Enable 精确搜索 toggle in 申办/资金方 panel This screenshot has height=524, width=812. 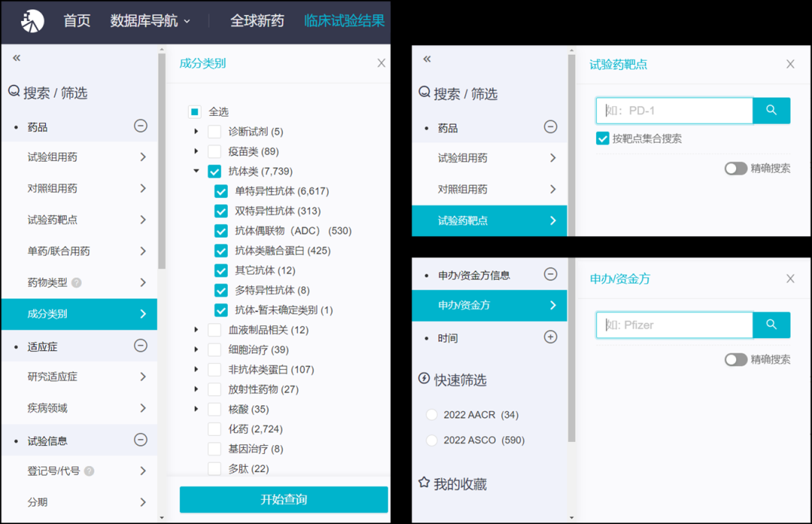(735, 359)
